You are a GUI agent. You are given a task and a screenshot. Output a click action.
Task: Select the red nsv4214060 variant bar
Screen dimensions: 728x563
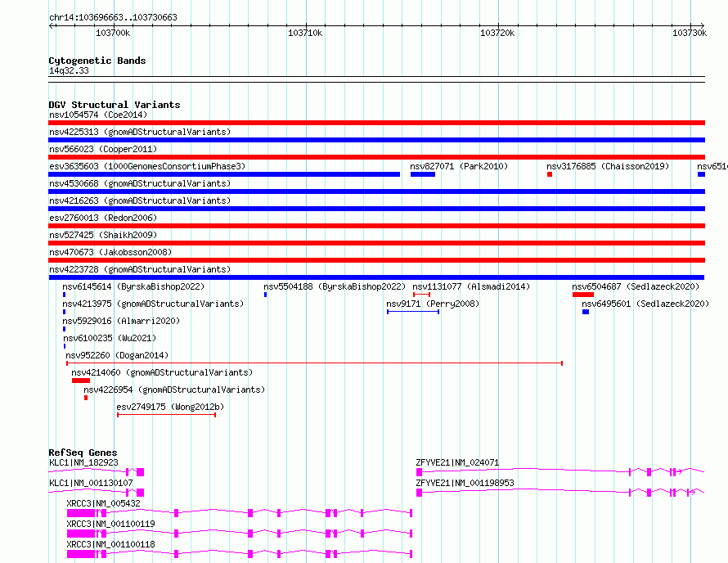81,381
